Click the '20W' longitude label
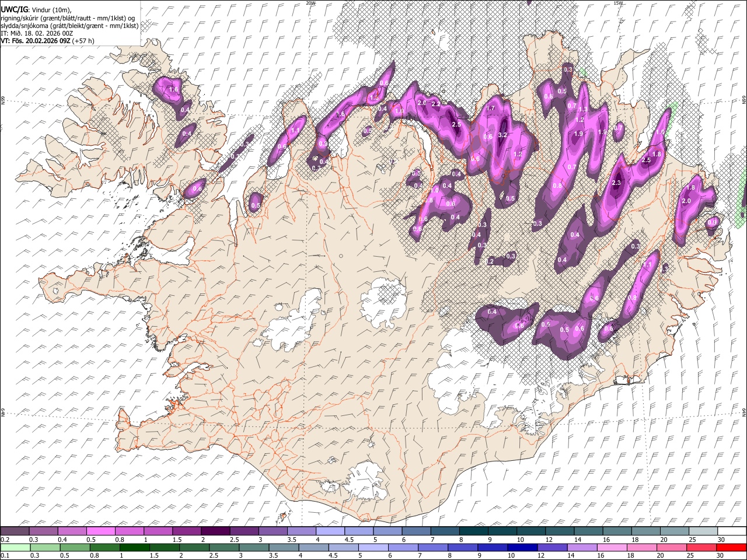 [x=310, y=3]
